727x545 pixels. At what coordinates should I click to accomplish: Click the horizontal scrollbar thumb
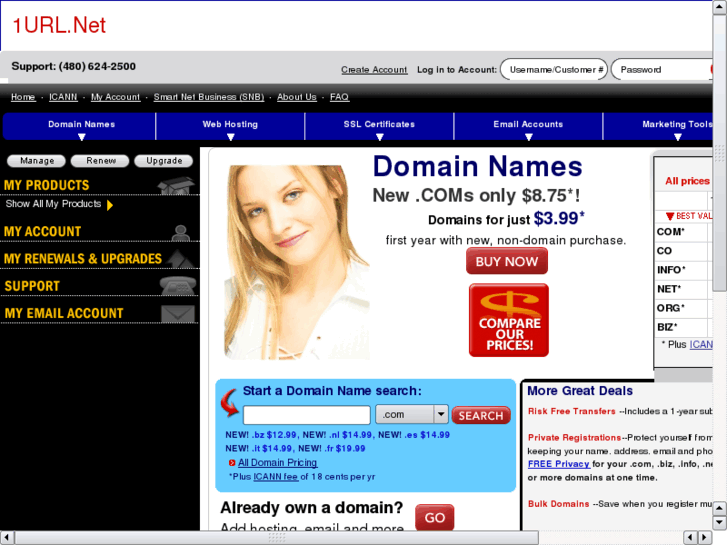277,538
